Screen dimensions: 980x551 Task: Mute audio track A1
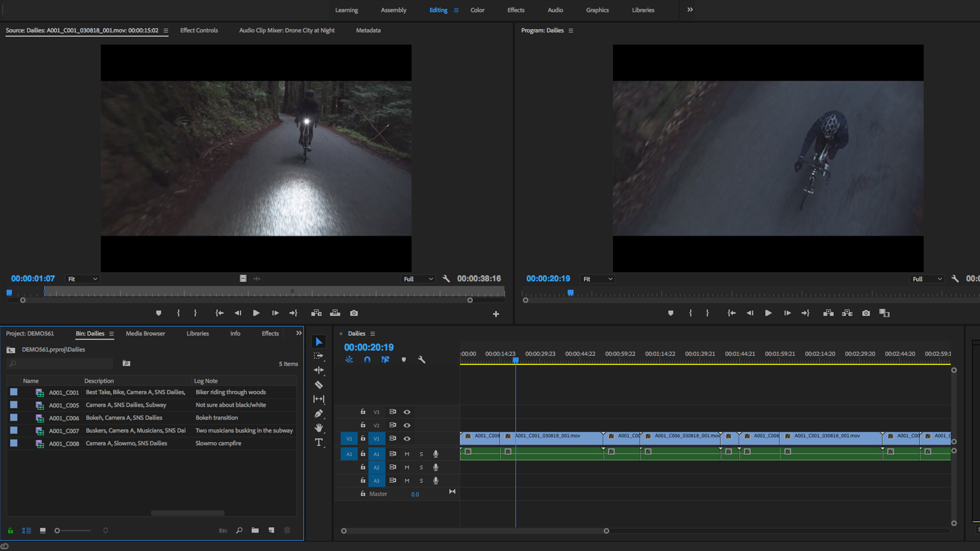407,454
